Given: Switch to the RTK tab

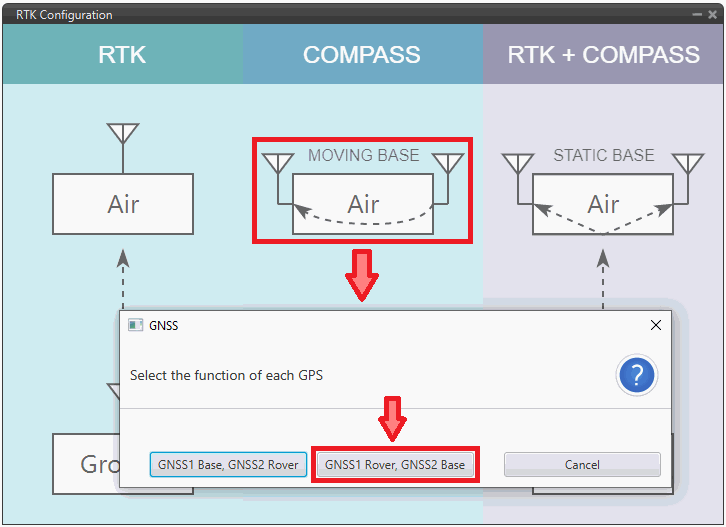Looking at the screenshot, I should (122, 55).
